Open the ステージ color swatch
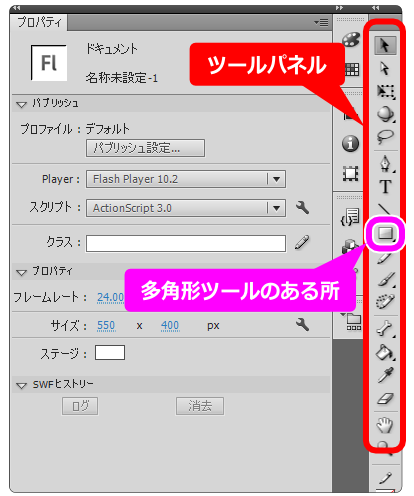The width and height of the screenshot is (414, 496). pyautogui.click(x=110, y=352)
